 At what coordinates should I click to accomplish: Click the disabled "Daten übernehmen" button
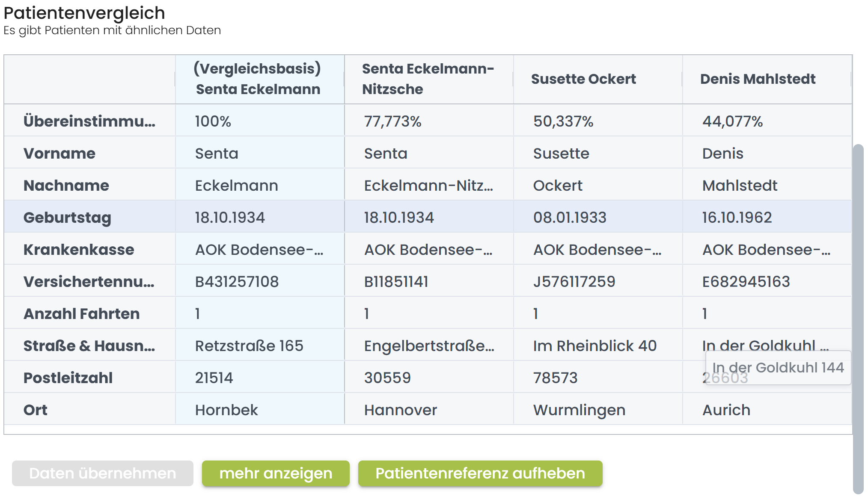point(102,473)
